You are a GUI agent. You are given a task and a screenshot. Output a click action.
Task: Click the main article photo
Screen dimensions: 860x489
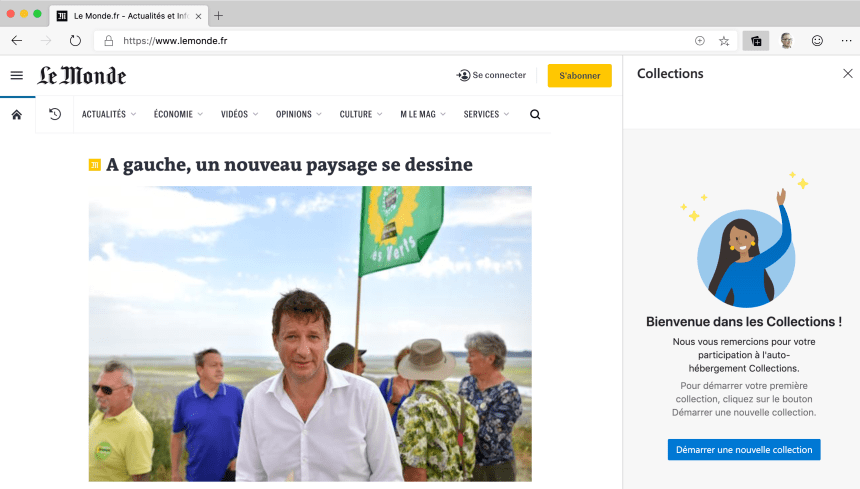[x=310, y=334]
